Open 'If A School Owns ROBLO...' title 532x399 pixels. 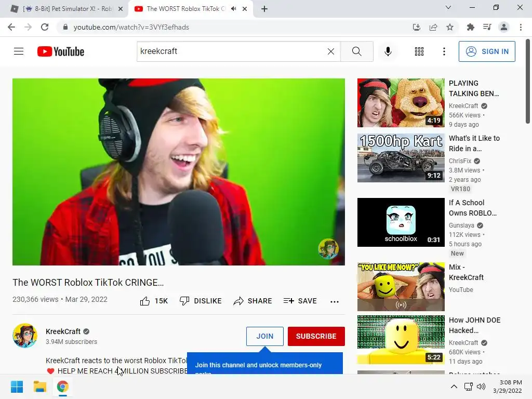[x=473, y=208]
